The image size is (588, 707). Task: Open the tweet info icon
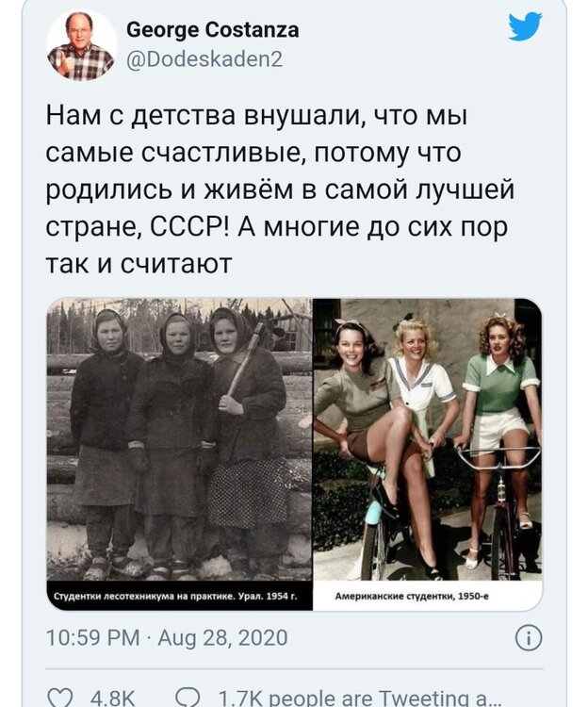tap(528, 638)
